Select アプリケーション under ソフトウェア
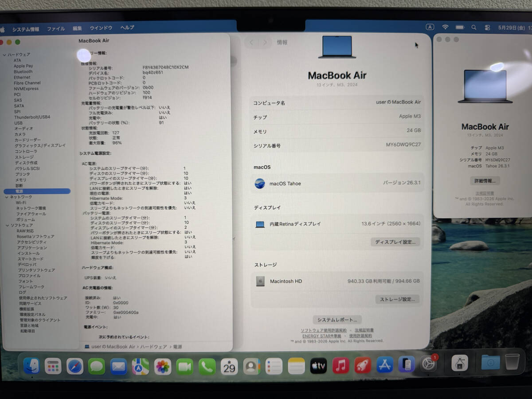This screenshot has width=532, height=399. [32, 248]
